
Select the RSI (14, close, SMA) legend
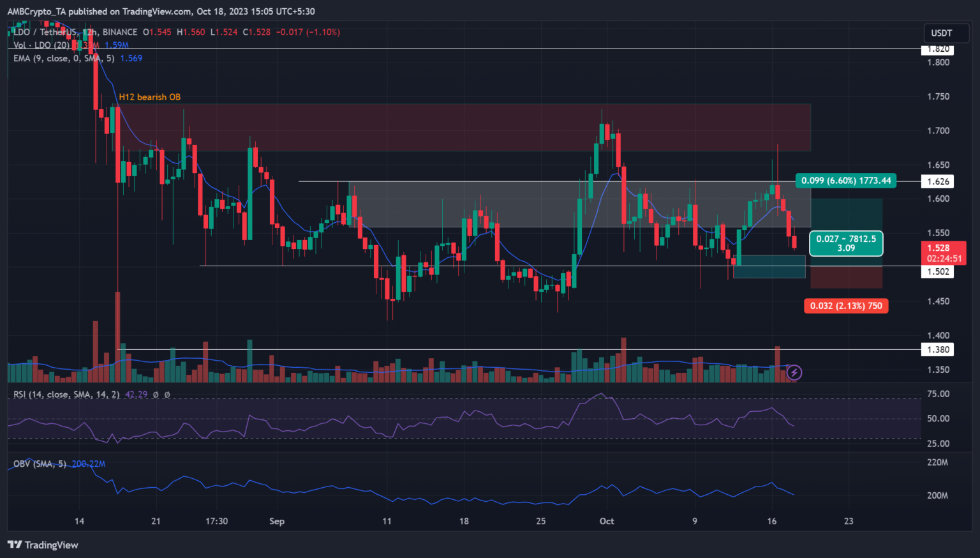[x=66, y=395]
